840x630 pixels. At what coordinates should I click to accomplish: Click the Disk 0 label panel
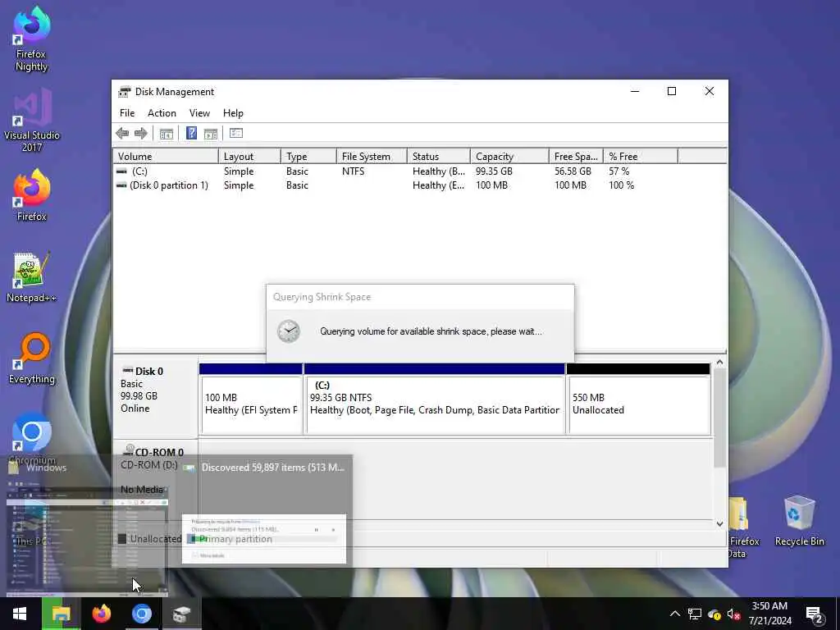155,399
